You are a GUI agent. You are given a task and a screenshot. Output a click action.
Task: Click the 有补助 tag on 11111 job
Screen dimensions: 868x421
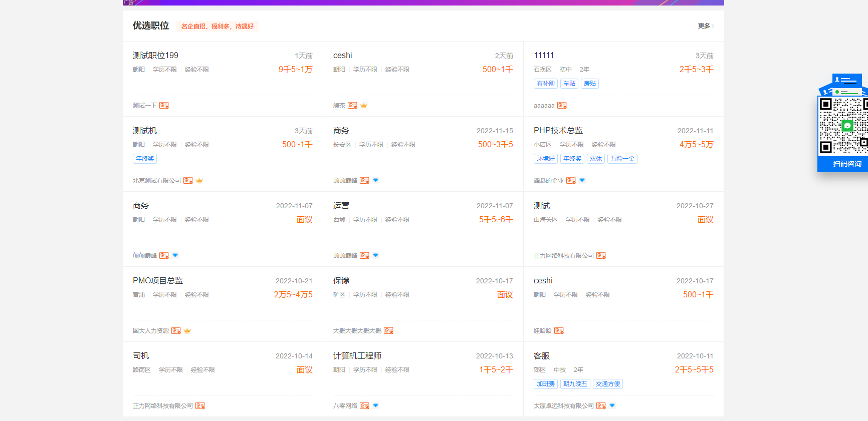point(546,84)
